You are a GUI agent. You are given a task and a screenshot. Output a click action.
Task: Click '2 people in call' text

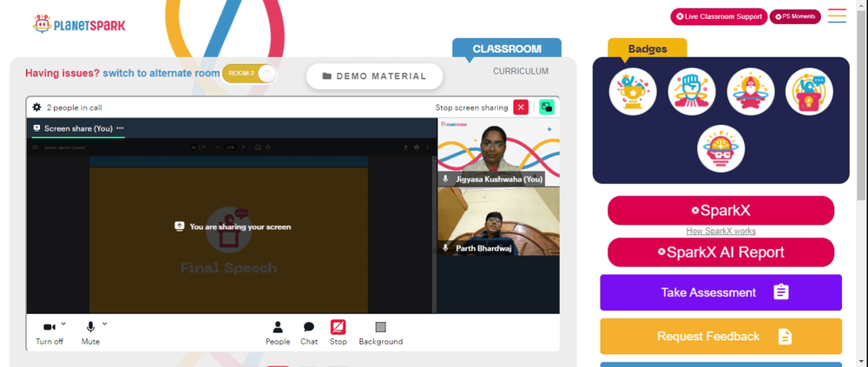click(74, 108)
